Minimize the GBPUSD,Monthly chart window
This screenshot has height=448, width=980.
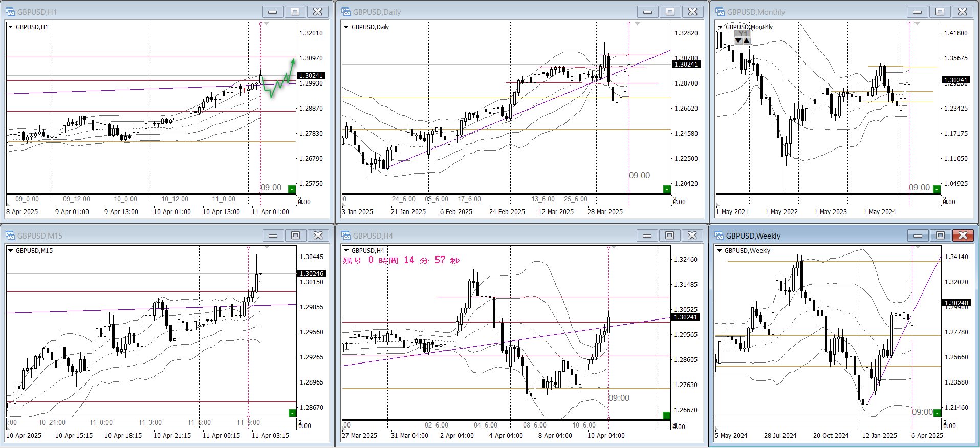[x=918, y=12]
